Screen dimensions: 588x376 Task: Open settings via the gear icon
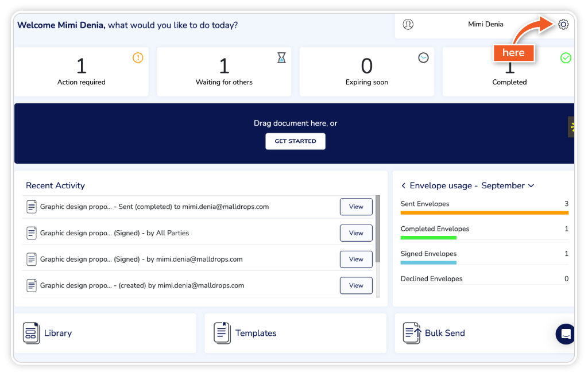[x=563, y=24]
